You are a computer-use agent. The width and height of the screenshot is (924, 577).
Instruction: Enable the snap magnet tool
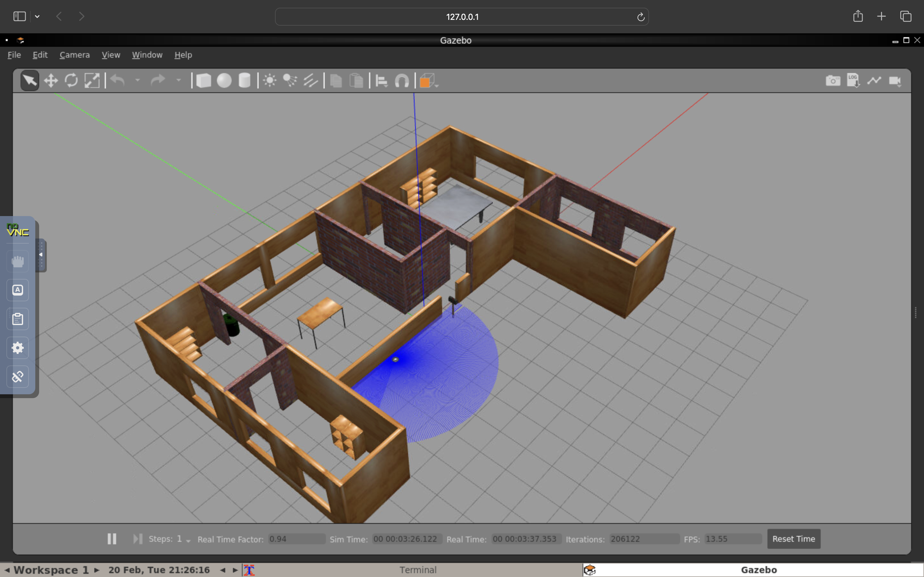402,81
